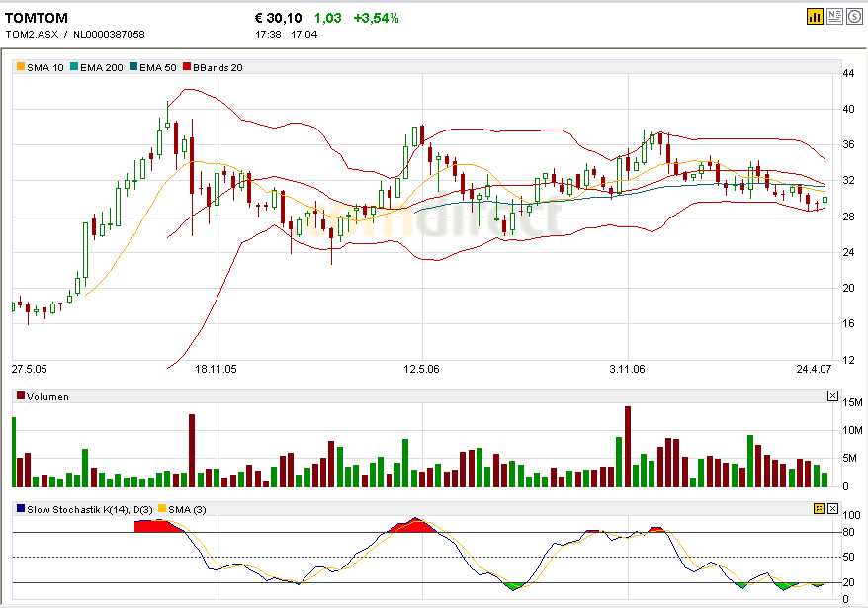Screen dimensions: 868x608
Task: Select the bar chart icon in the top-right
Action: [814, 16]
